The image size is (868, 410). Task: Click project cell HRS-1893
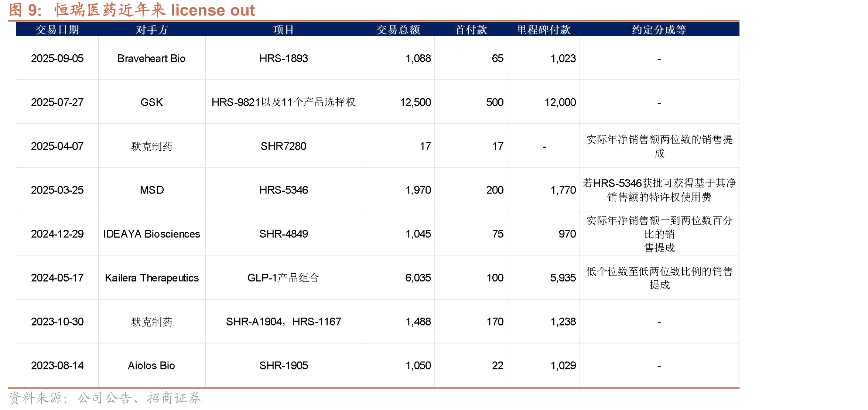[283, 58]
